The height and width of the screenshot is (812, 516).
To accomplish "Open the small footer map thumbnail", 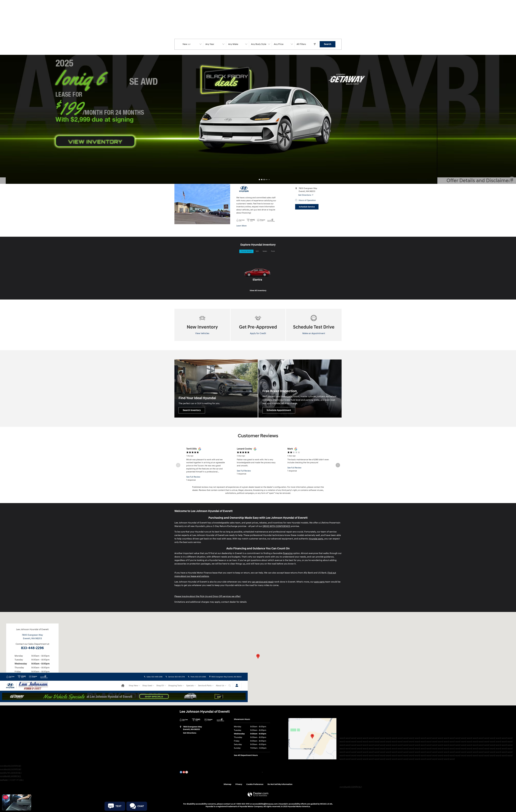I will pyautogui.click(x=312, y=739).
